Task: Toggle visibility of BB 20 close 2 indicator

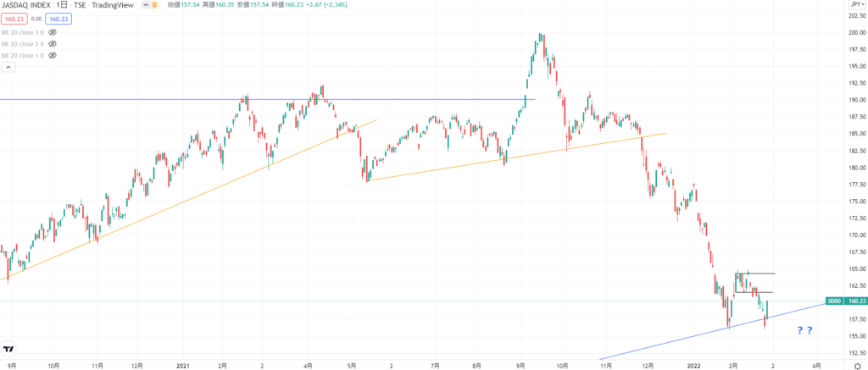Action: pos(53,44)
